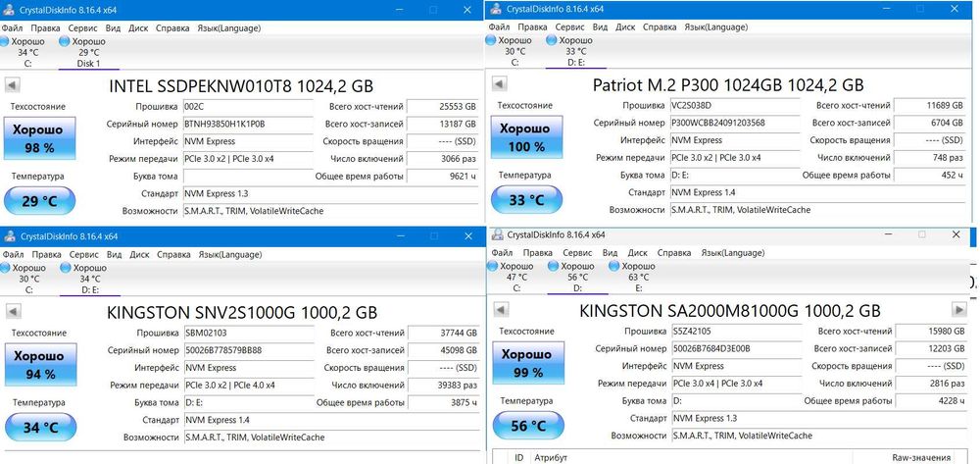
Task: Click SA2000M81000G host reads value 15980 GB
Action: [933, 331]
